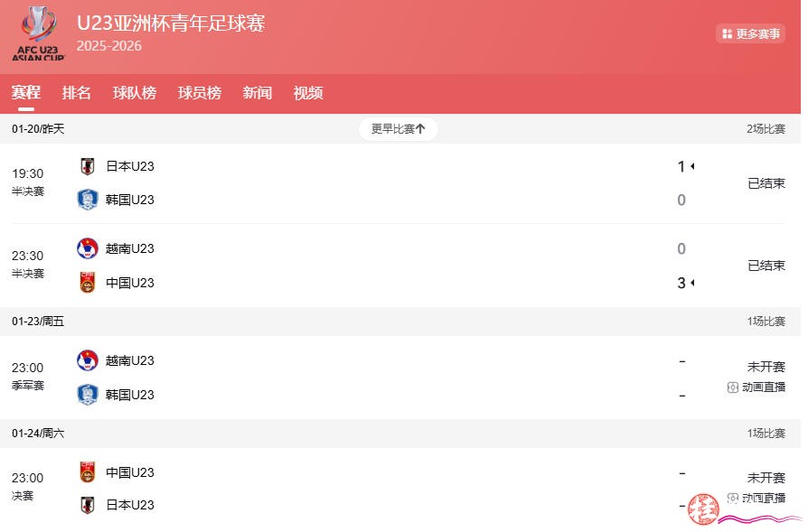Click the U23亚洲杯青年足球赛 title

[x=171, y=23]
